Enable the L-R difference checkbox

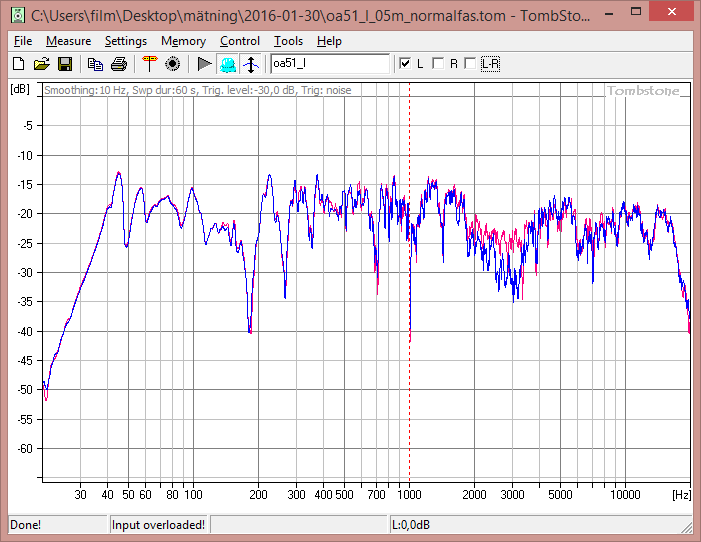470,64
